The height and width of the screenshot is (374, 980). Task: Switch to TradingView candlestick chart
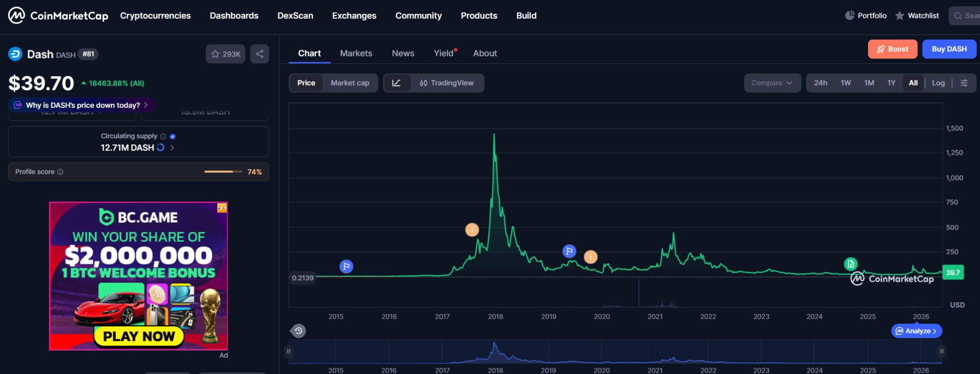(446, 83)
